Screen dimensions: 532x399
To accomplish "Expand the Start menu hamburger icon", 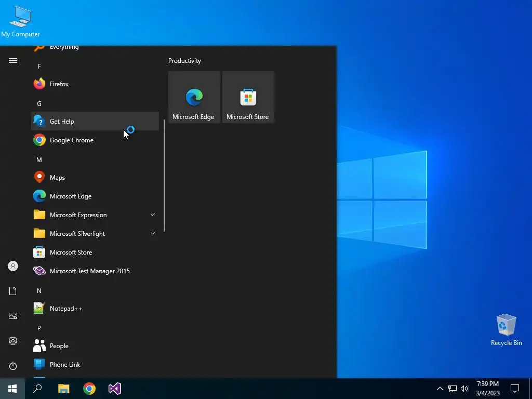I will [13, 61].
